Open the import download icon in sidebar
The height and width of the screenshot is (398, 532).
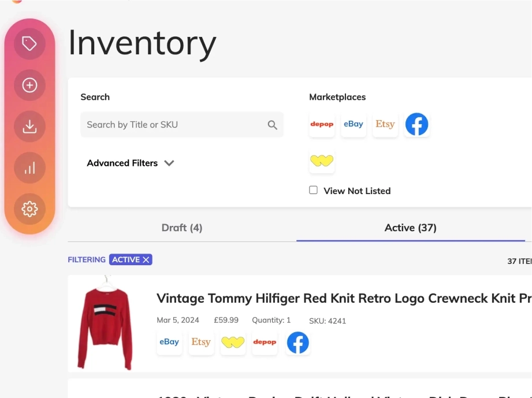(x=29, y=127)
